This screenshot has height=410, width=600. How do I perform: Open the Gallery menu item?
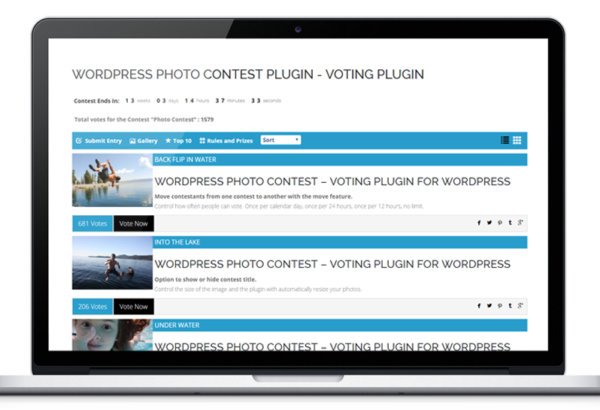tap(143, 140)
